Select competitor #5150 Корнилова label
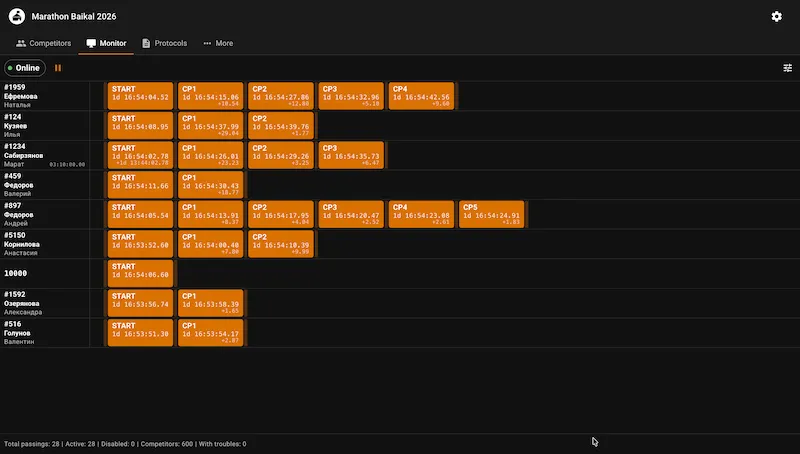Image resolution: width=800 pixels, height=454 pixels. 45,244
